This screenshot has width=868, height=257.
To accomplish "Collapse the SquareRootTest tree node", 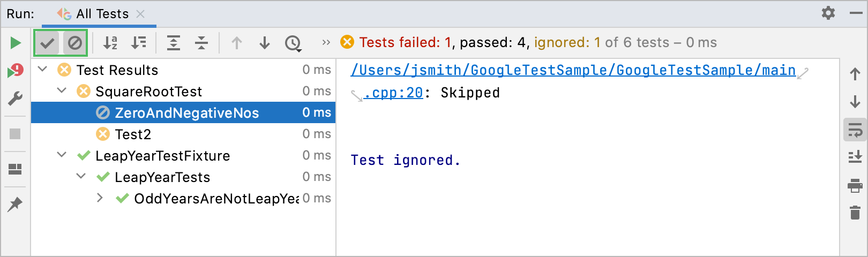I will (x=62, y=91).
